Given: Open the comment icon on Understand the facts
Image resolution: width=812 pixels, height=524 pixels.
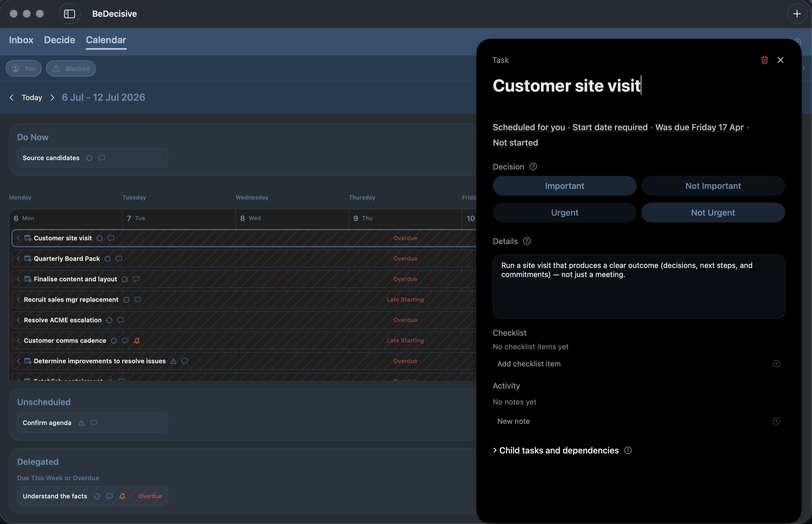Looking at the screenshot, I should [109, 496].
